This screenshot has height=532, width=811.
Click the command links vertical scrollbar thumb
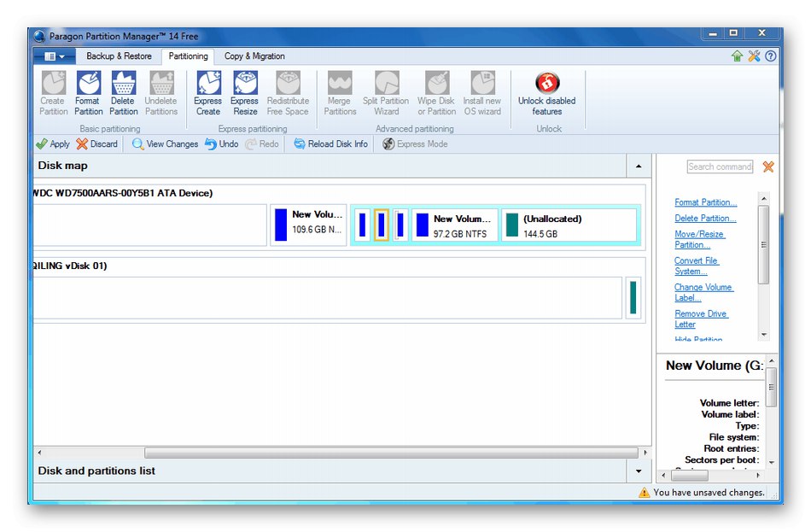click(764, 245)
